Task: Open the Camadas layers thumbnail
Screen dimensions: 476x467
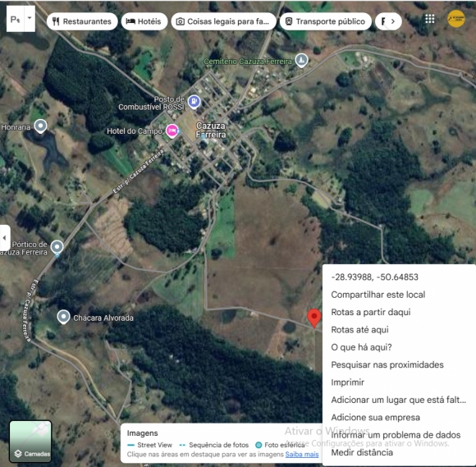Action: click(30, 442)
